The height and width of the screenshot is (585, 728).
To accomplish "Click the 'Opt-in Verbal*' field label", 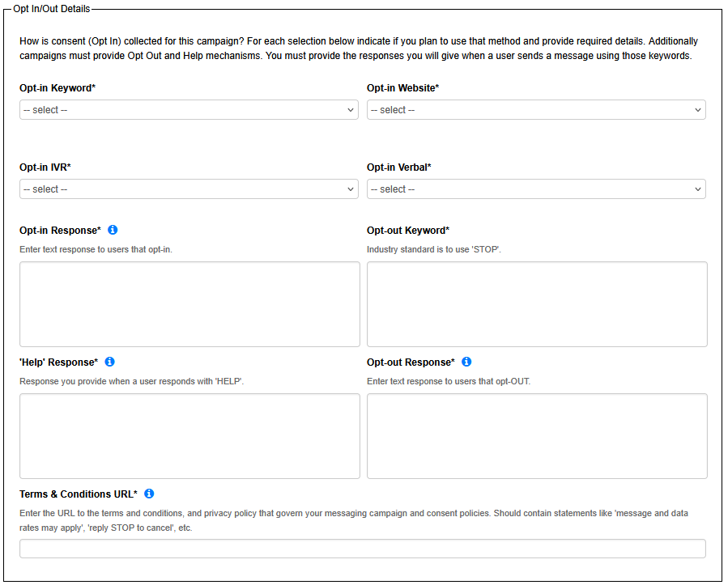I will (398, 167).
